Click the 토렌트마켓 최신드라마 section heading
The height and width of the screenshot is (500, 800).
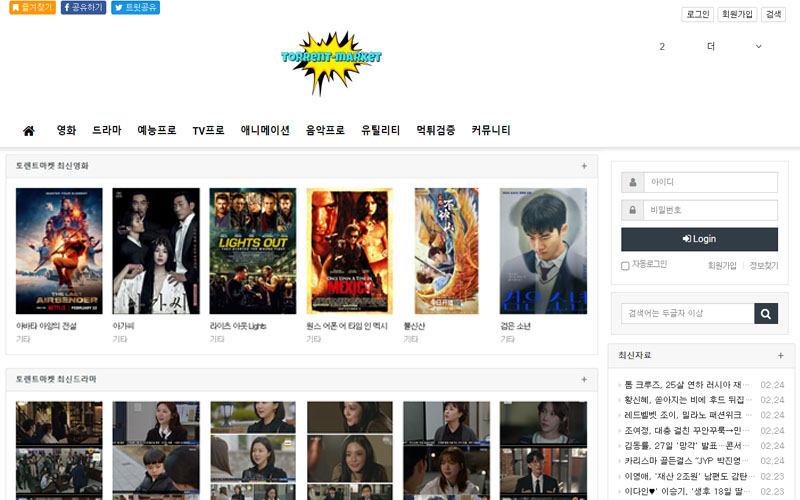56,379
